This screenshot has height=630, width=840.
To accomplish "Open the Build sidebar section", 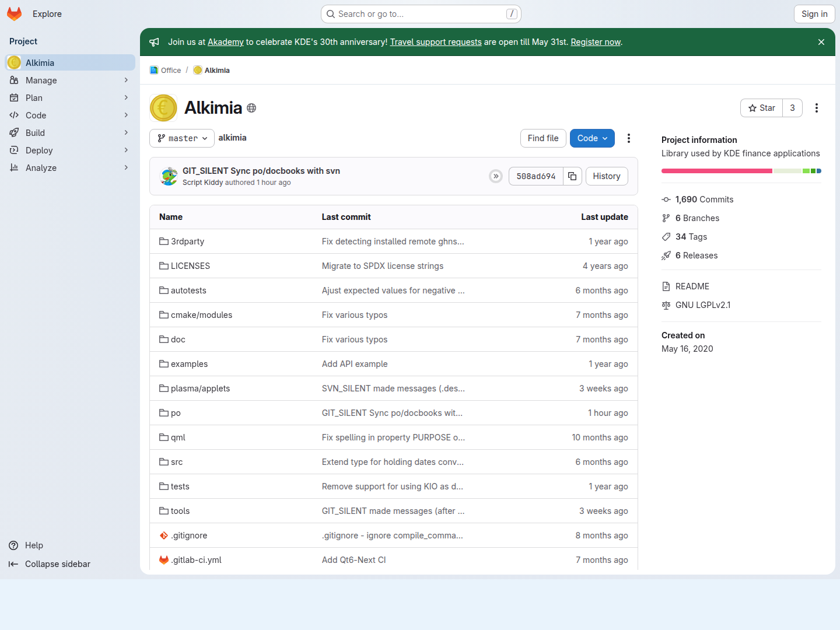I will click(x=70, y=132).
